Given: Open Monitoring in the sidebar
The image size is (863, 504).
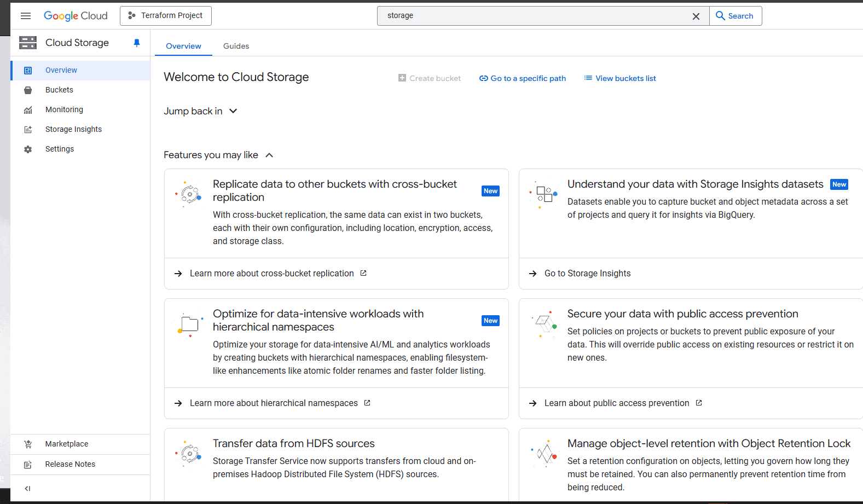Looking at the screenshot, I should pyautogui.click(x=80, y=109).
